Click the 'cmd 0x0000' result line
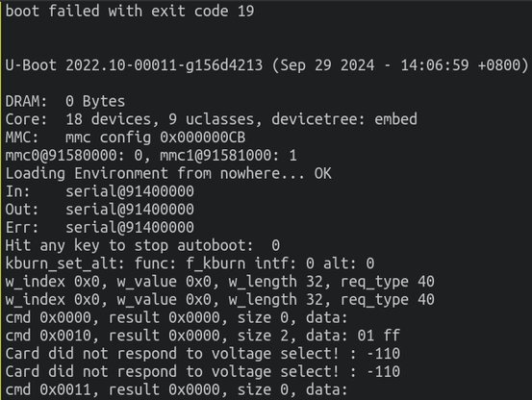 (176, 317)
